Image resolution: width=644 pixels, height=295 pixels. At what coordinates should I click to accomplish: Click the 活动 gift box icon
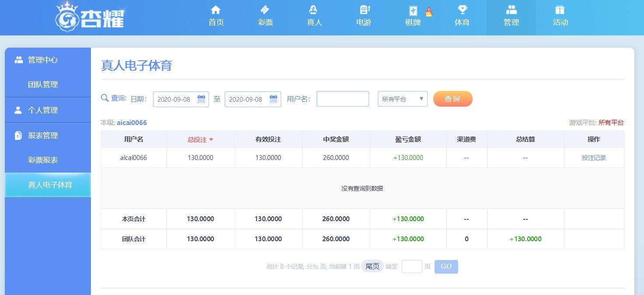560,10
